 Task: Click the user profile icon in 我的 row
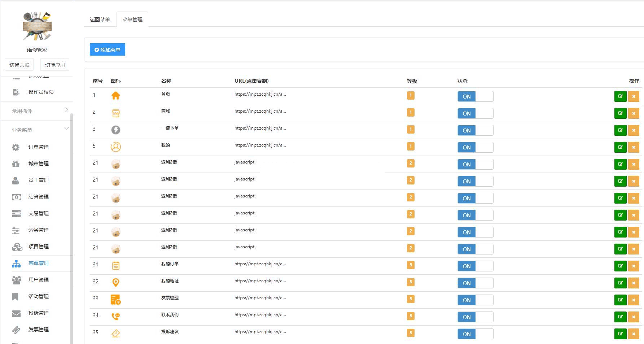[x=115, y=147]
